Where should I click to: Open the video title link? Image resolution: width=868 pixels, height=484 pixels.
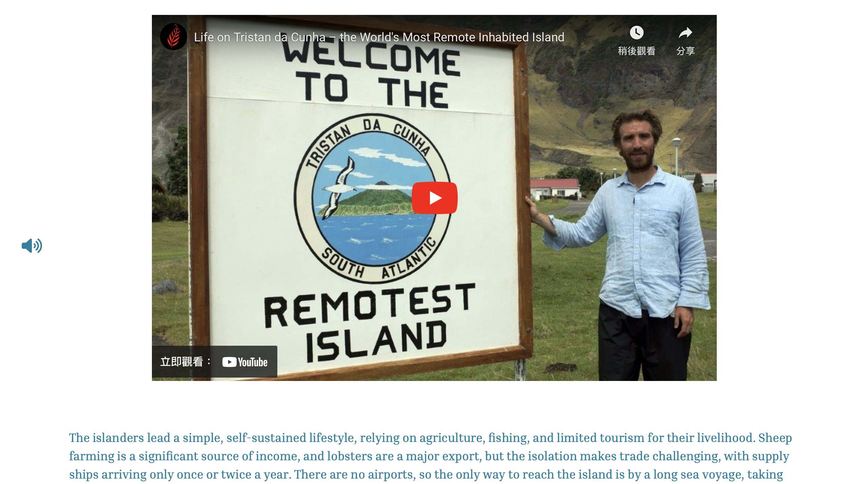[x=379, y=37]
